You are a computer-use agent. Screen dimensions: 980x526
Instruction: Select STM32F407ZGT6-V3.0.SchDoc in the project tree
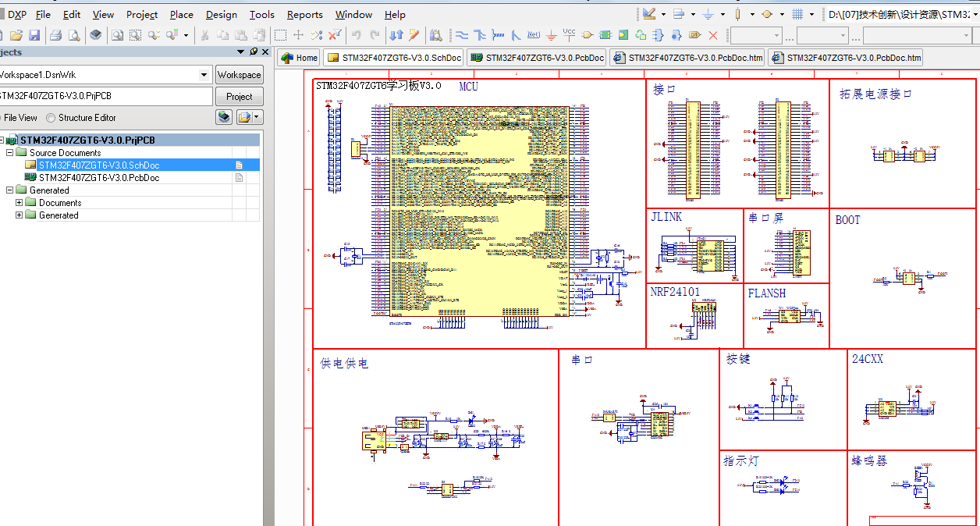99,165
